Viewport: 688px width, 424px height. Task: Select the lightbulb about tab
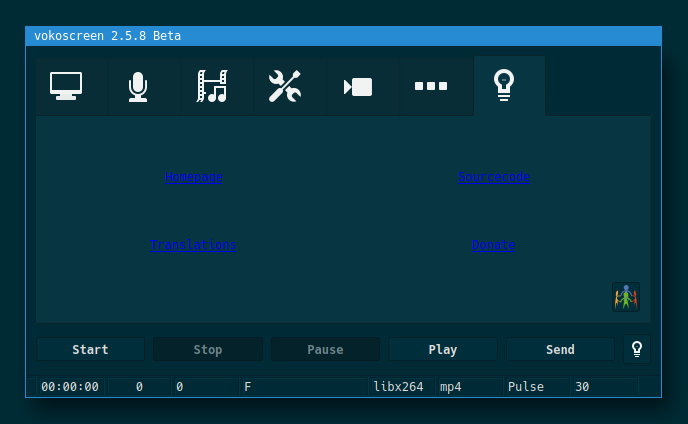505,87
